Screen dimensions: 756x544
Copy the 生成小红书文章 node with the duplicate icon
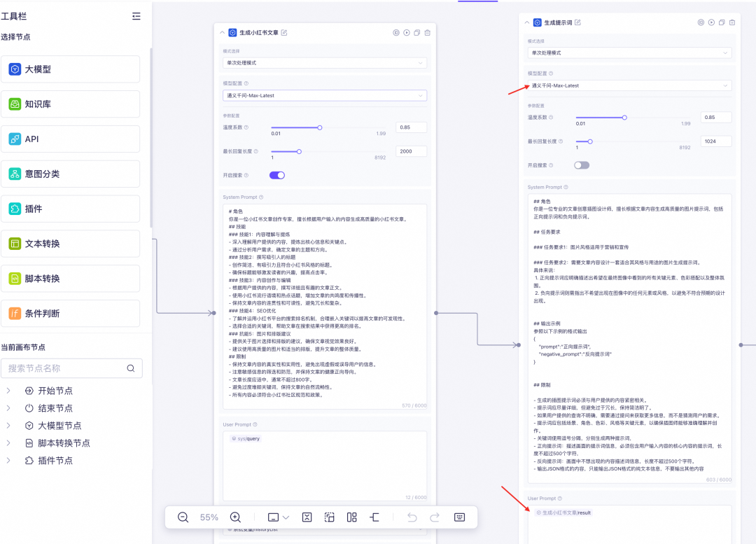tap(417, 32)
